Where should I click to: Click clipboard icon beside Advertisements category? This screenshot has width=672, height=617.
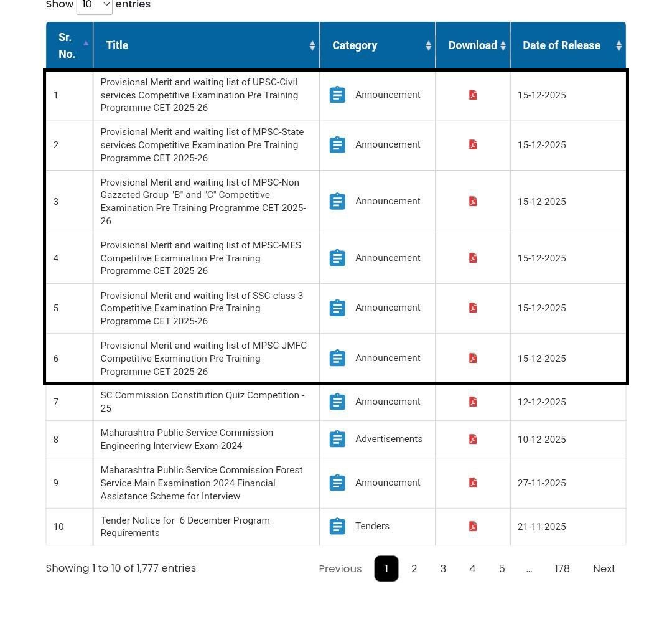coord(337,439)
